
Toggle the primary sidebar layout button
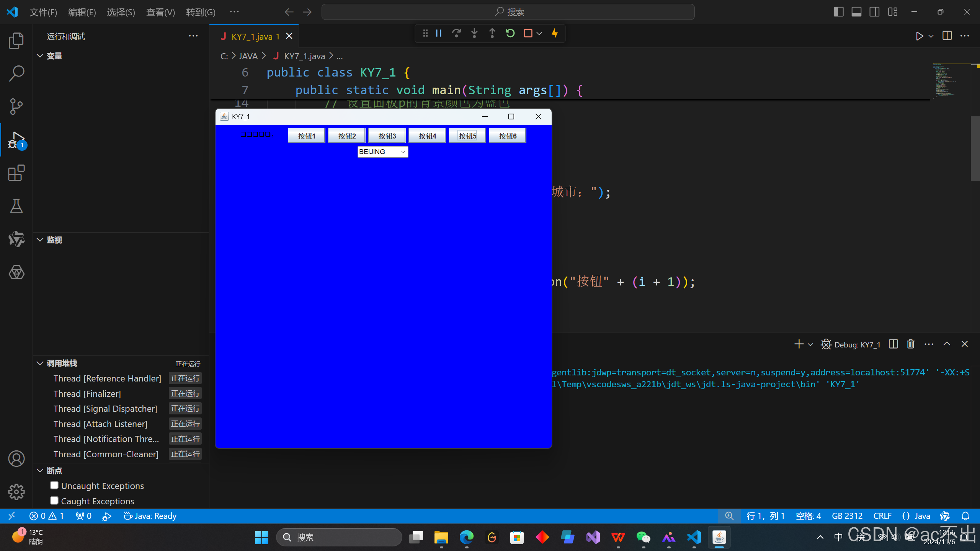coord(838,12)
